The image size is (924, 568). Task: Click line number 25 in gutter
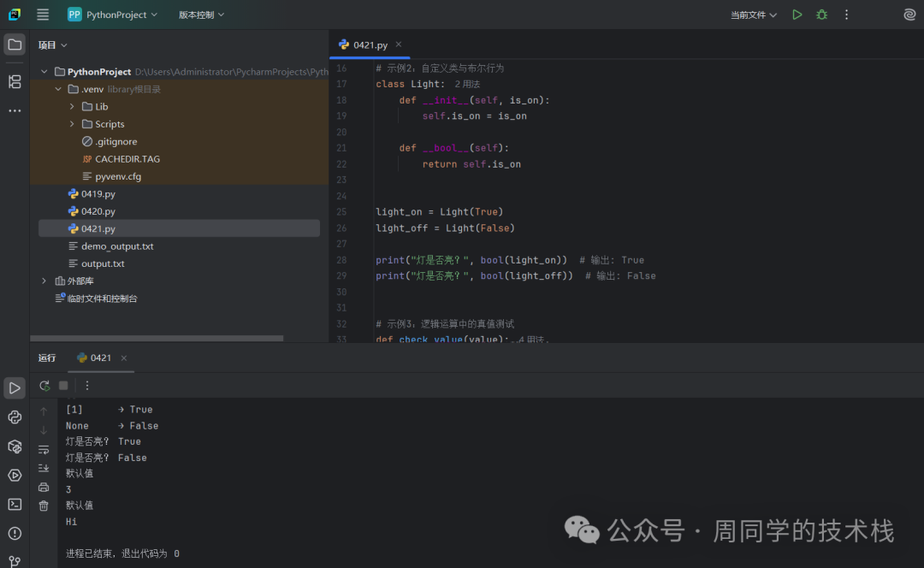click(341, 212)
